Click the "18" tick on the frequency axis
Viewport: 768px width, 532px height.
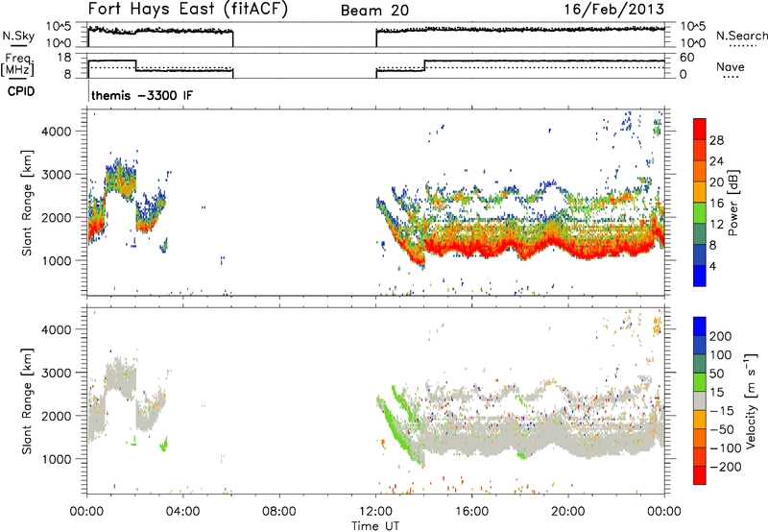[x=64, y=58]
